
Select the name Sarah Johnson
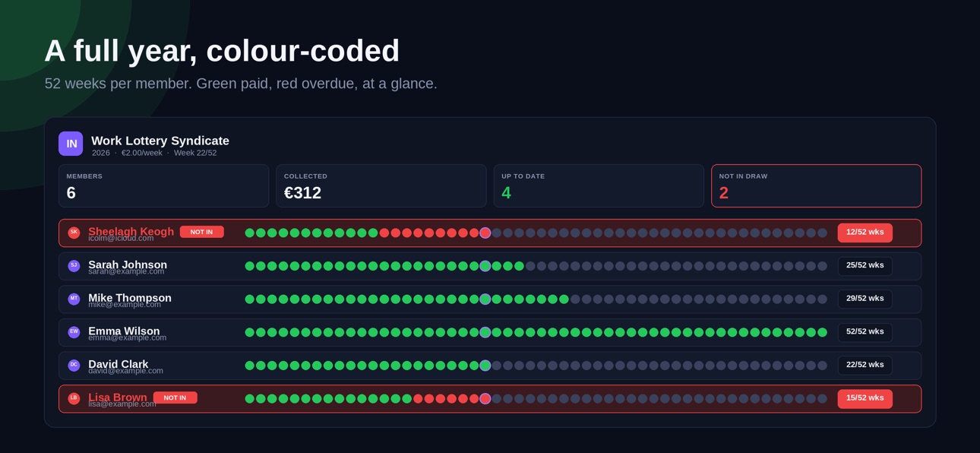pos(128,265)
